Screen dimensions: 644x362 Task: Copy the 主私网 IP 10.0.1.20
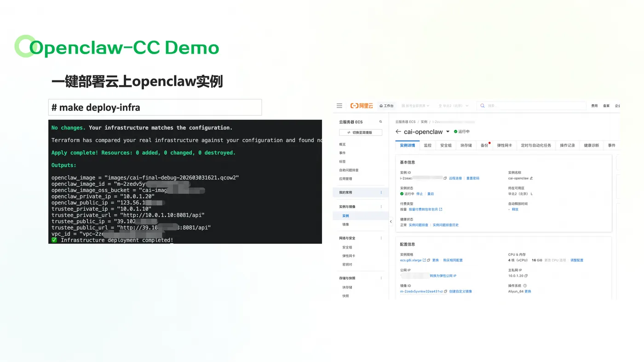(x=526, y=276)
